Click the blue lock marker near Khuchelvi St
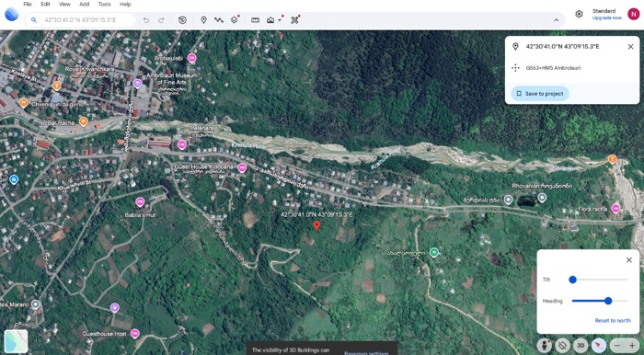 (x=14, y=179)
